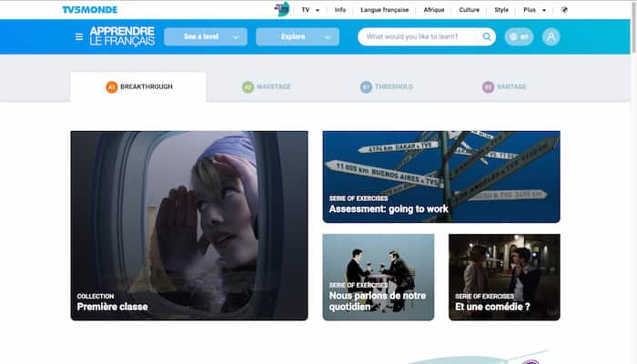
Task: Open the Langue française menu item
Action: coord(385,10)
